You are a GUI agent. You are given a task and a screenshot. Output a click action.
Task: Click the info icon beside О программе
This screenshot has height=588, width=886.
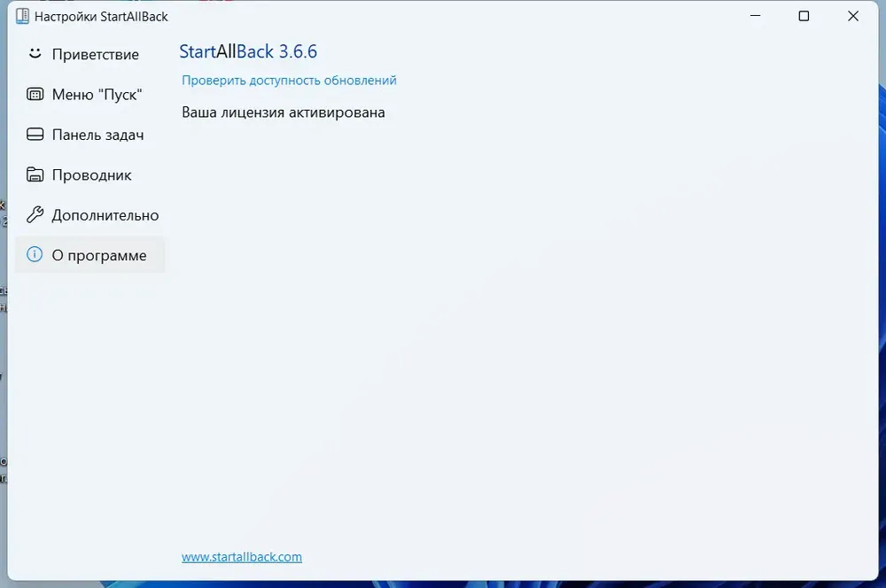point(35,255)
